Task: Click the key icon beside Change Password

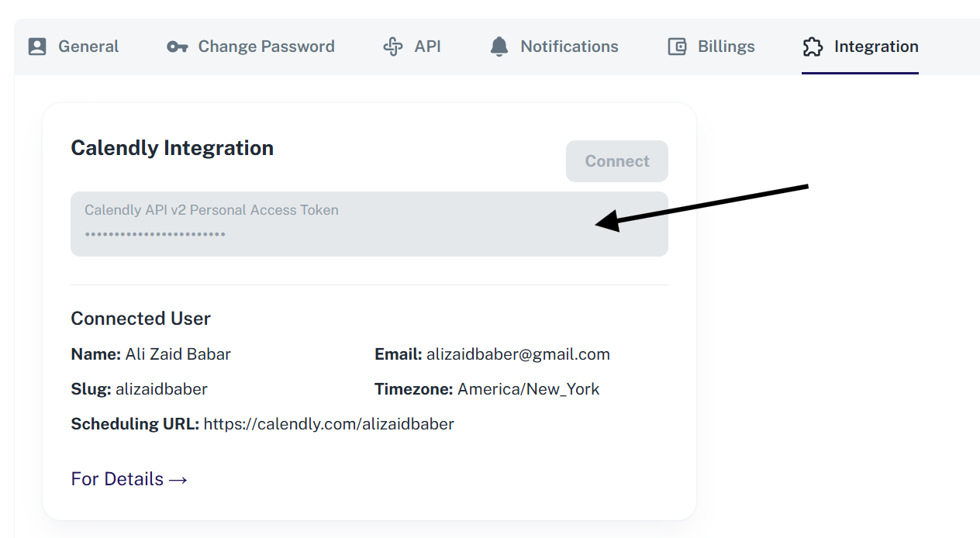Action: coord(178,47)
